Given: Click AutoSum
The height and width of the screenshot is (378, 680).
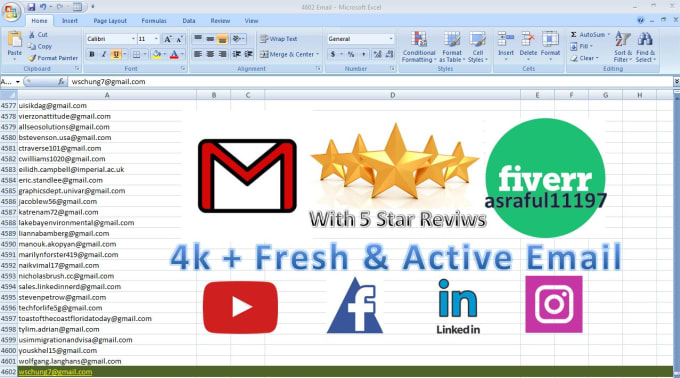Looking at the screenshot, I should 589,35.
